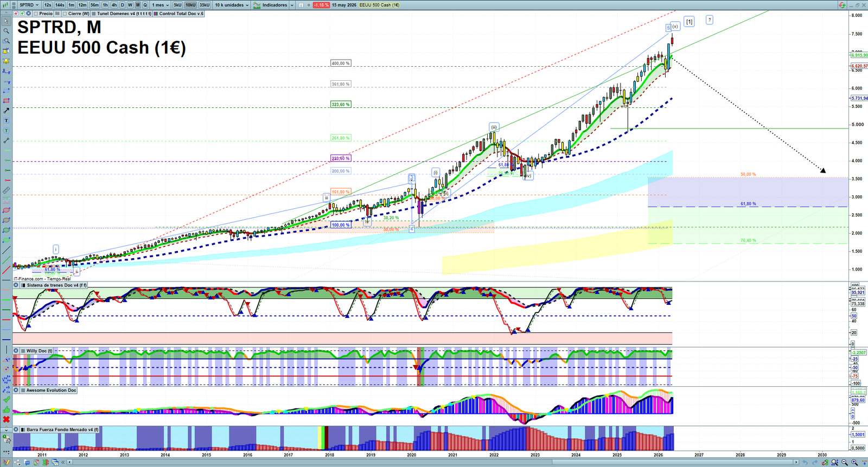Click the list icon after Precio

56,14
